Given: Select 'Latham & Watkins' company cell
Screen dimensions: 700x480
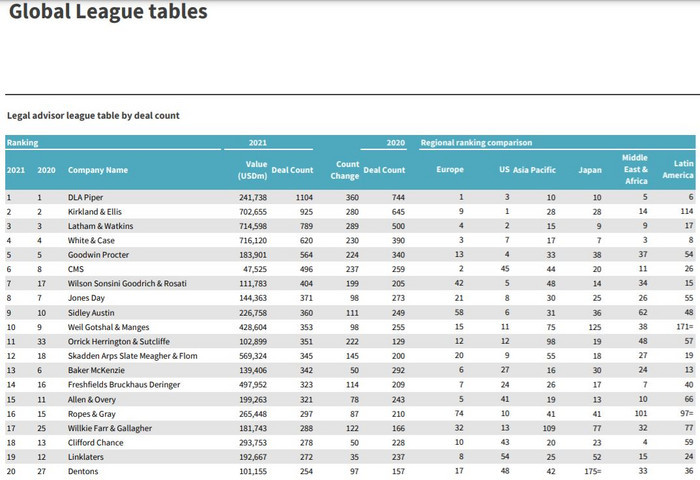Looking at the screenshot, I should (x=100, y=226).
